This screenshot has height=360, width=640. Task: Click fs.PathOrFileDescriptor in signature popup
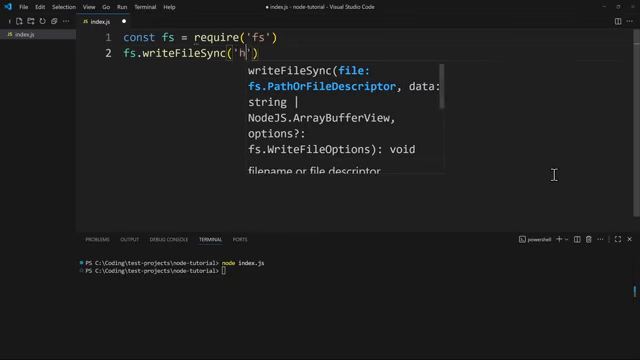coord(322,87)
